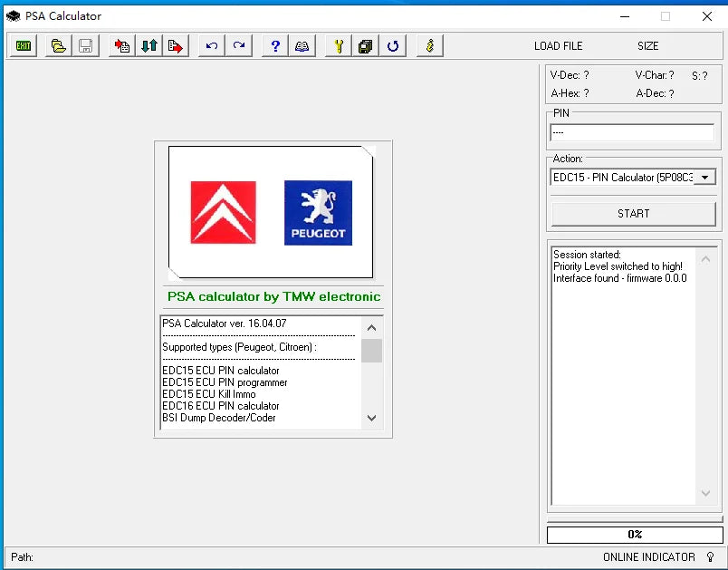The image size is (728, 570).
Task: Click the START button
Action: (633, 214)
